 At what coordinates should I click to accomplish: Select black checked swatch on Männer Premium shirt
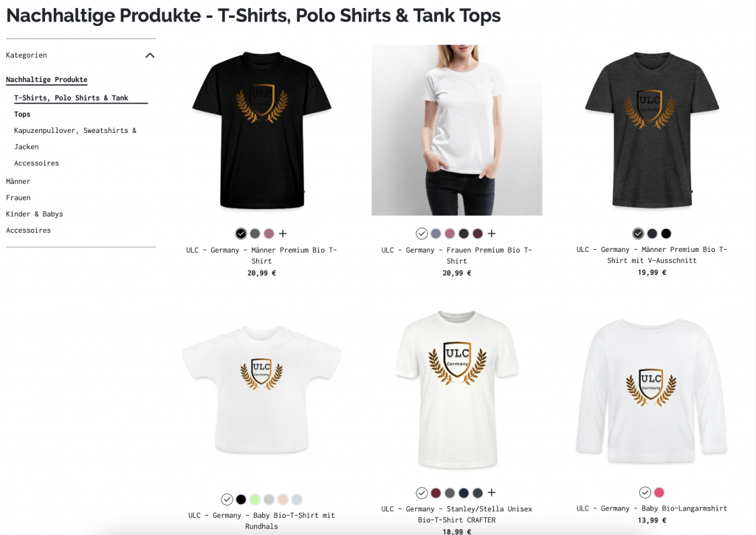pyautogui.click(x=241, y=234)
